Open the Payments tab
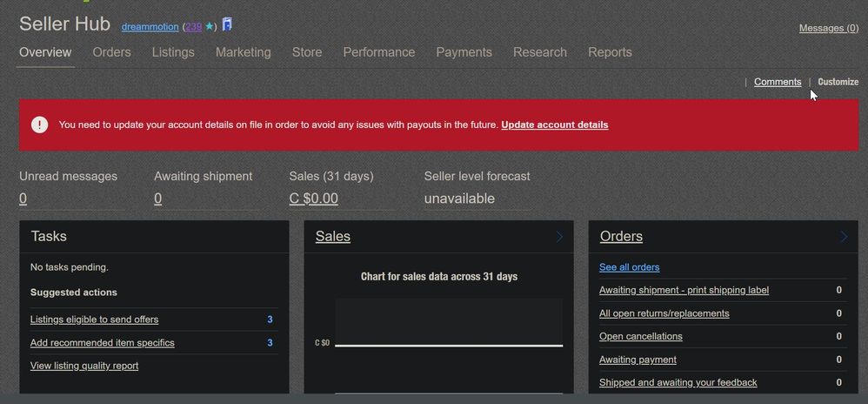This screenshot has height=404, width=868. 464,52
